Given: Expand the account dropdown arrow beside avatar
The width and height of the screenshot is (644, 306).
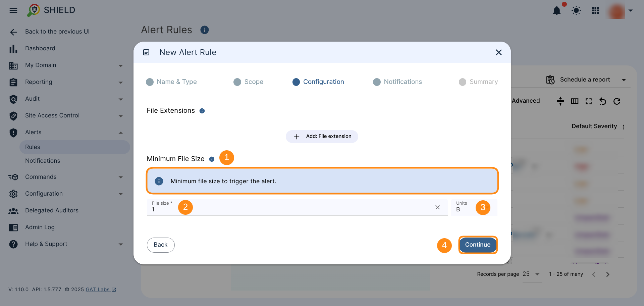Looking at the screenshot, I should point(631,11).
